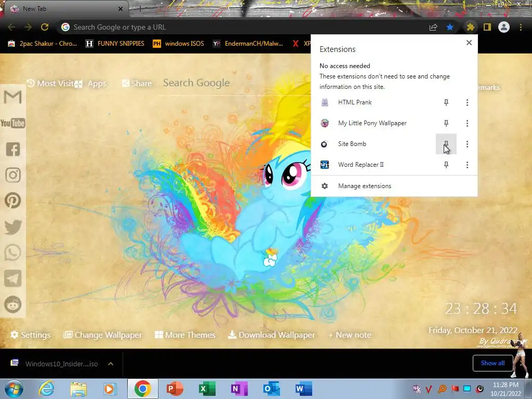Open OneNote from the taskbar
The height and width of the screenshot is (399, 532).
pos(239,389)
